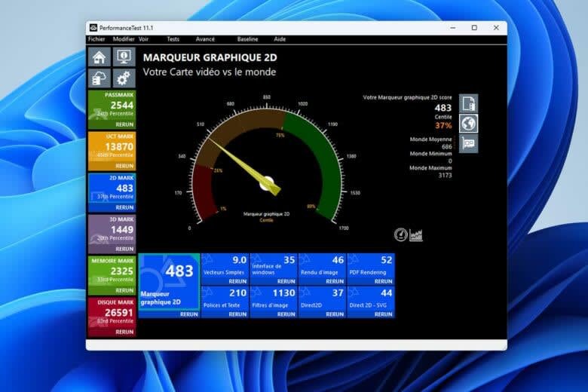Select the globe world comparison icon

click(468, 124)
